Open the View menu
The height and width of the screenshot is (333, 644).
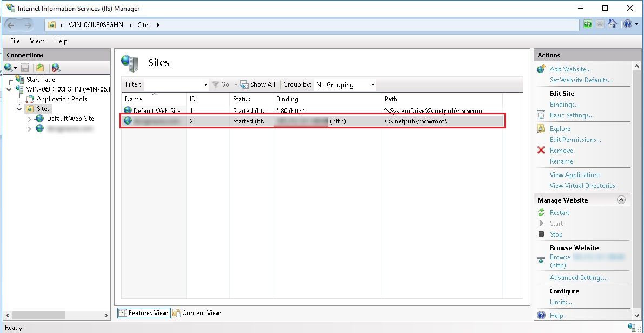click(x=36, y=41)
